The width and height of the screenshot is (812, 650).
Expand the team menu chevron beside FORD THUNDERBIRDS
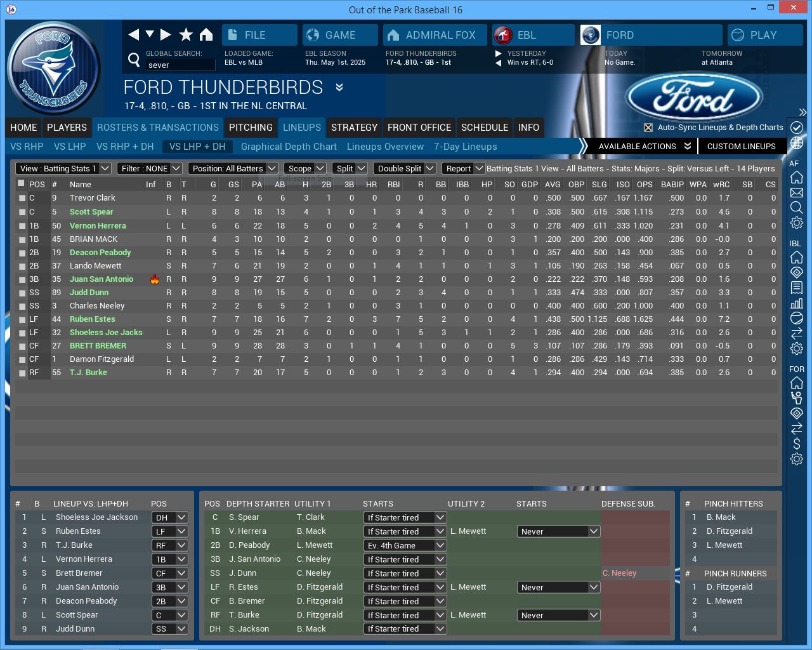(339, 88)
